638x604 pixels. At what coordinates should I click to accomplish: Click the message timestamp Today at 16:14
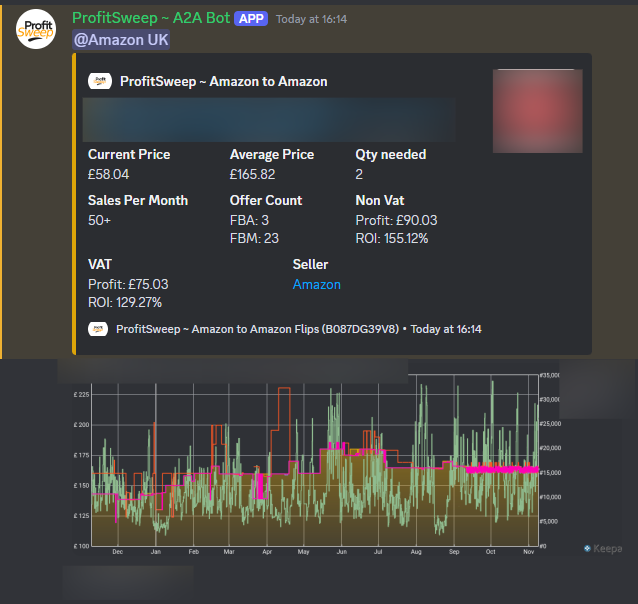[x=311, y=19]
